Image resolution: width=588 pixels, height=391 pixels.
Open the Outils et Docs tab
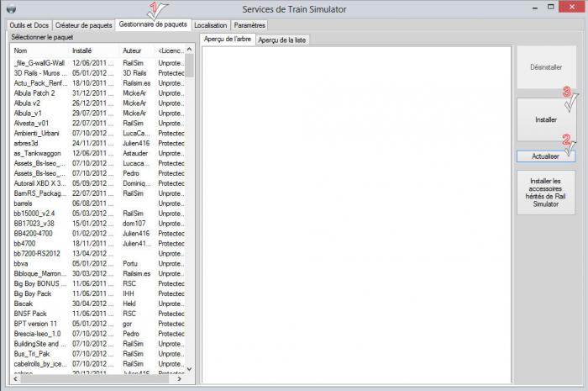29,25
